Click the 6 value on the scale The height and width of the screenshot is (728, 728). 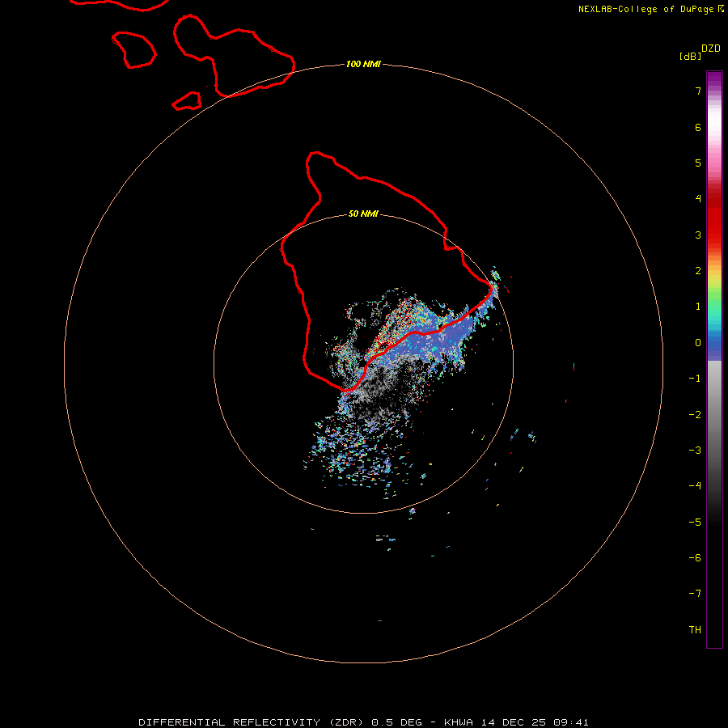click(698, 127)
